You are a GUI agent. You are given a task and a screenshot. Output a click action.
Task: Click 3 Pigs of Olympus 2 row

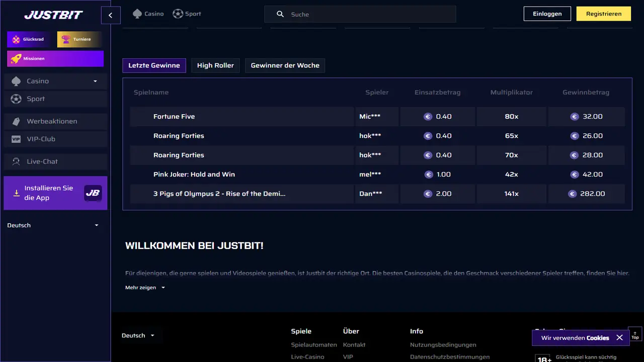(377, 194)
